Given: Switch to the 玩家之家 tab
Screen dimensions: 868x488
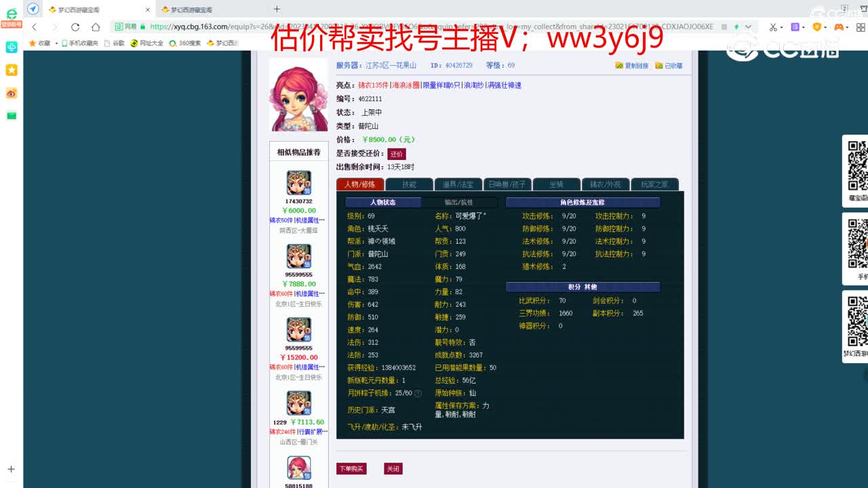Looking at the screenshot, I should pos(655,184).
